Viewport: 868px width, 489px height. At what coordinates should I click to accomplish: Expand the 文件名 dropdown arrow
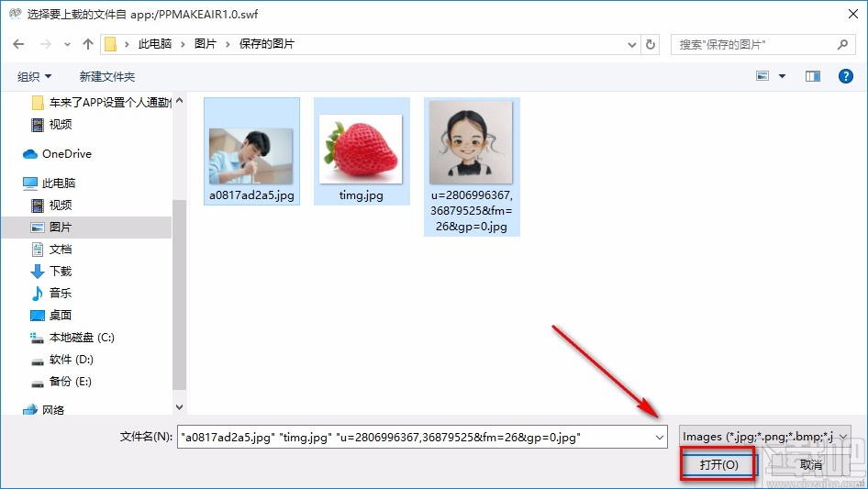pyautogui.click(x=660, y=437)
